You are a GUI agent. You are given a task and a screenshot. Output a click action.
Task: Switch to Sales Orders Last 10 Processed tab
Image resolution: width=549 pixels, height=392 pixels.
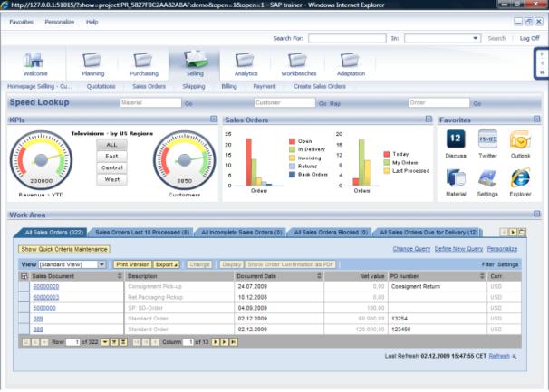[x=142, y=233]
